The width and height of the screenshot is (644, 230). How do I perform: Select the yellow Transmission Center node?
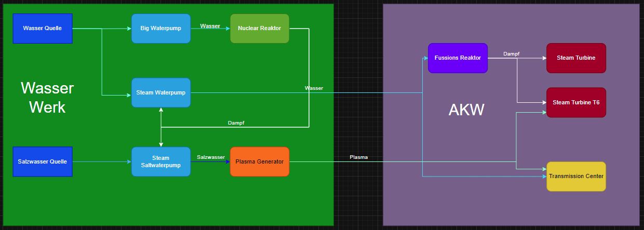click(576, 177)
